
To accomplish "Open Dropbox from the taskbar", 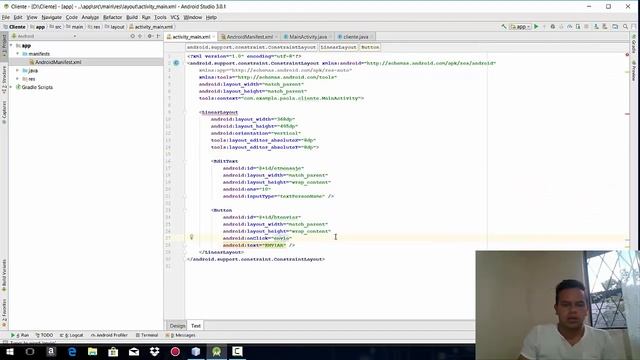I will [155, 351].
